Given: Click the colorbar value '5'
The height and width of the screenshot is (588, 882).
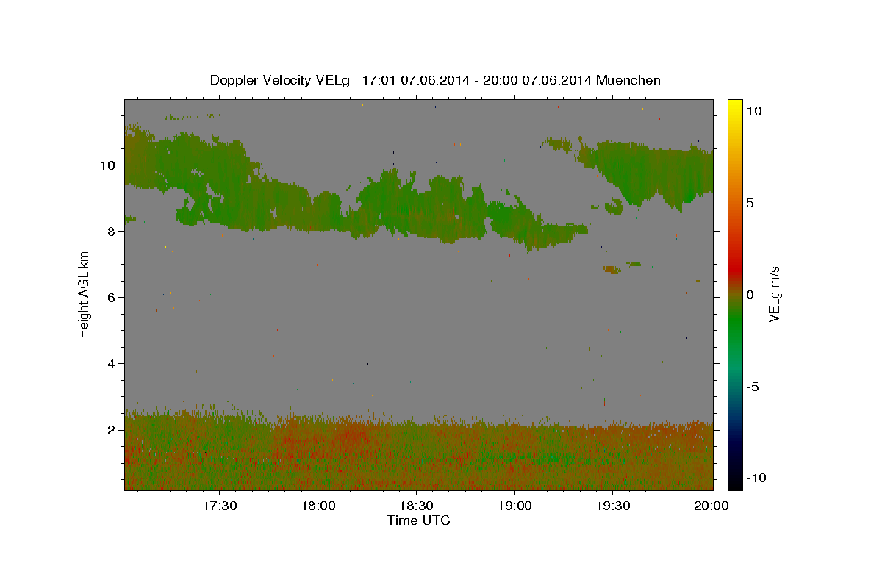Looking at the screenshot, I should pyautogui.click(x=750, y=203).
